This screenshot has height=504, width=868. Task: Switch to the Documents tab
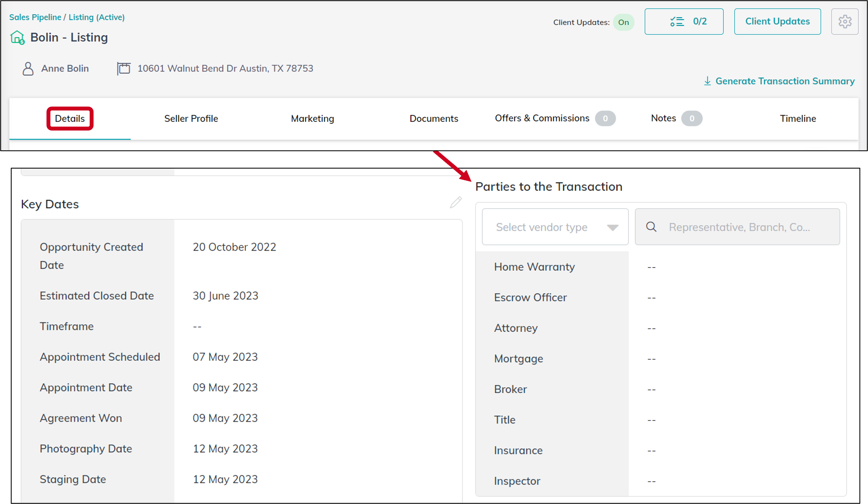point(434,119)
